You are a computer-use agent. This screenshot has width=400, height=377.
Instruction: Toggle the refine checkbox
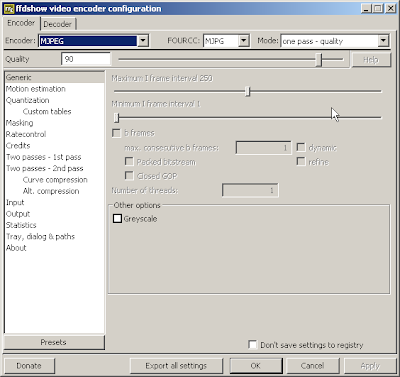301,162
